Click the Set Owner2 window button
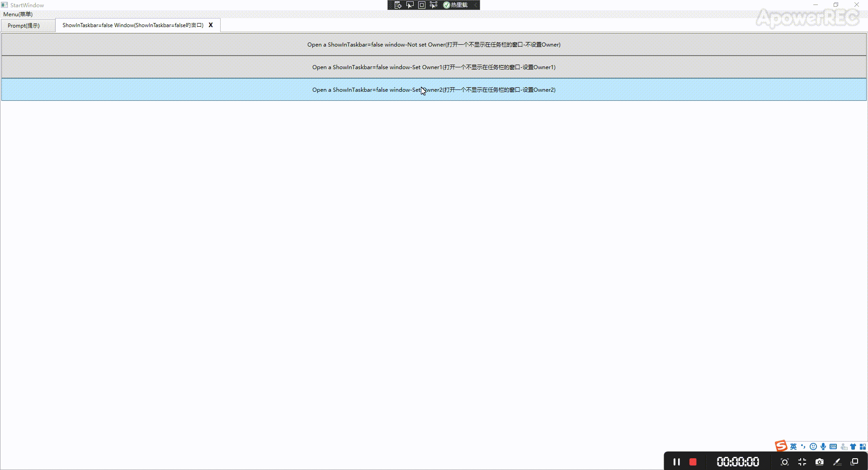The width and height of the screenshot is (868, 470). click(434, 89)
